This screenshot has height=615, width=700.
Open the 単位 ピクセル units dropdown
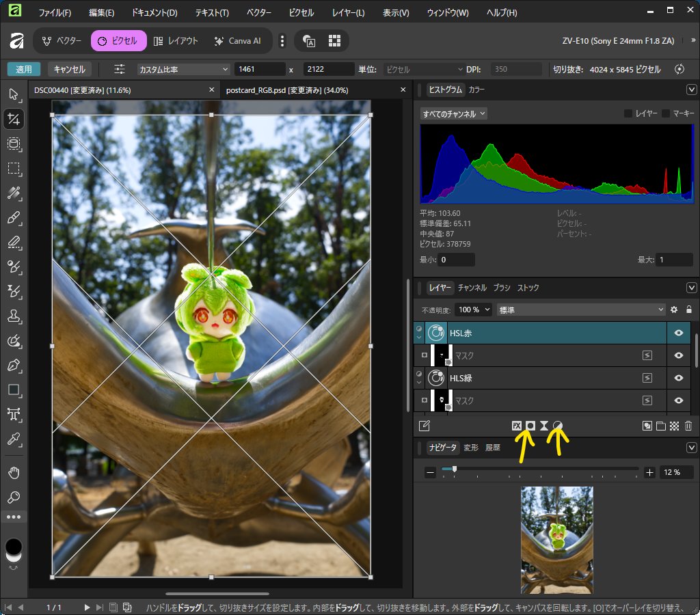point(424,69)
